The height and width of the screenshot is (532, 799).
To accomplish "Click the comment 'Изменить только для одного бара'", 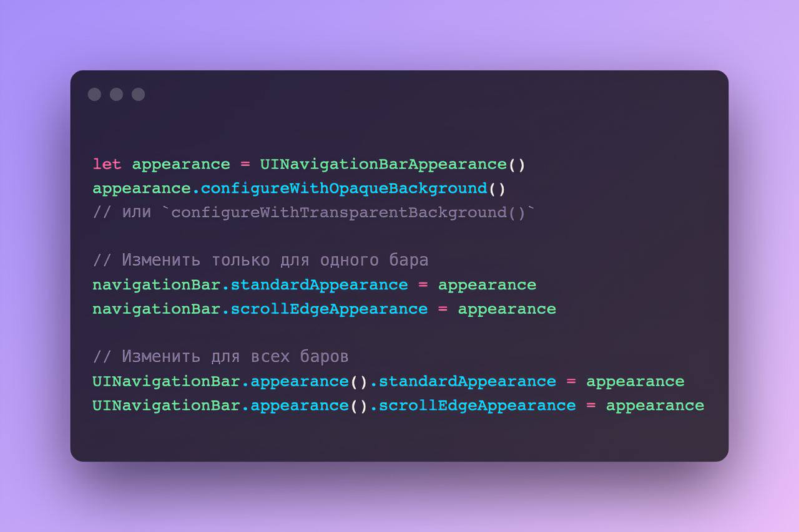I will 260,260.
